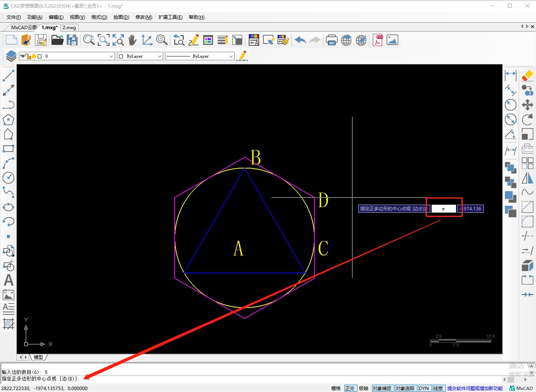Open the 绘图(D) menu
Viewport: 536px width, 392px height.
[121, 17]
